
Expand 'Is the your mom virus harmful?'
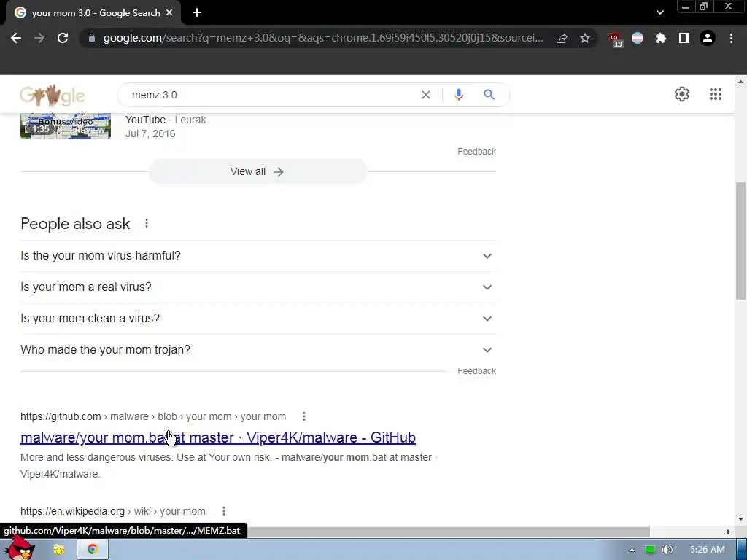[x=258, y=256]
